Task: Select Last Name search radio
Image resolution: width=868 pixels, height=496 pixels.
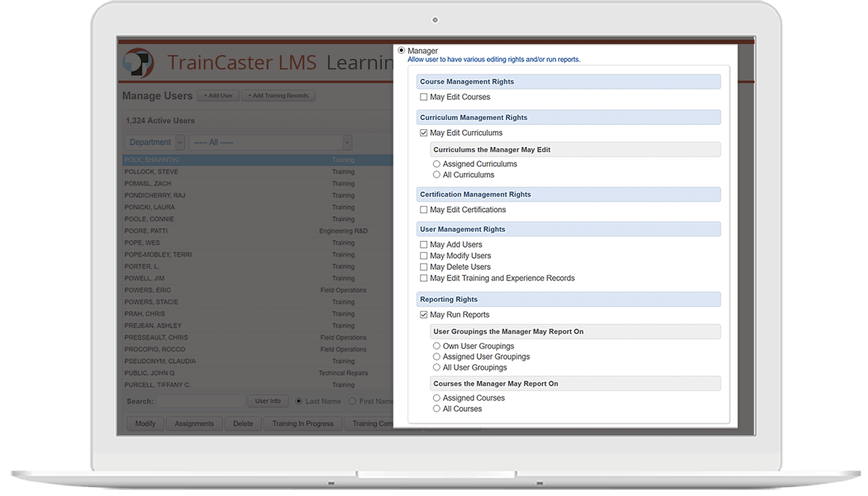Action: click(299, 401)
